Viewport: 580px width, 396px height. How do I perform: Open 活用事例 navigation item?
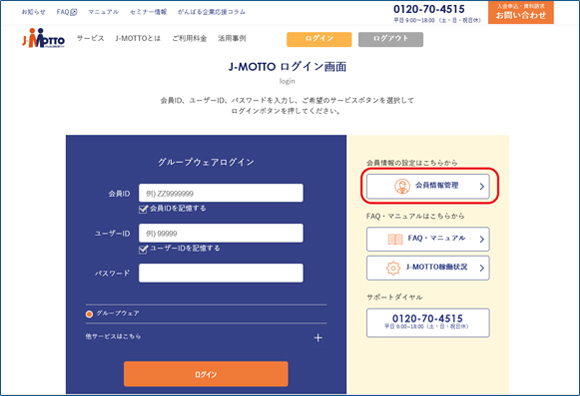pyautogui.click(x=232, y=38)
